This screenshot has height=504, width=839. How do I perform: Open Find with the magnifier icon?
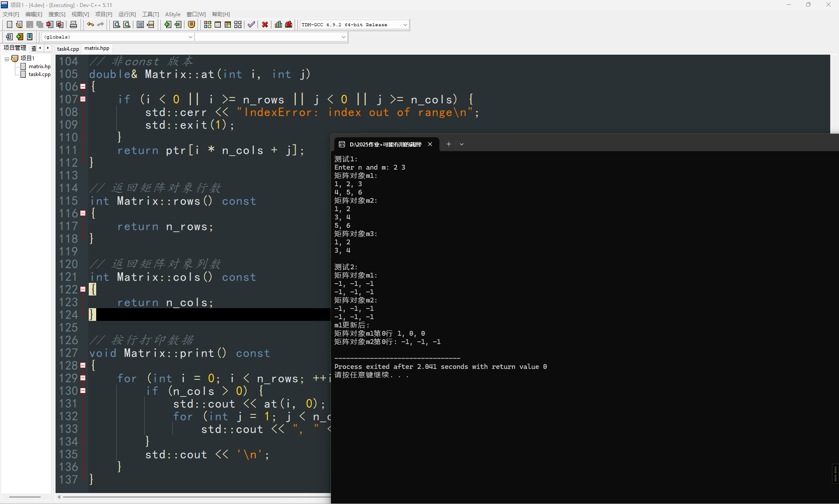coord(117,24)
